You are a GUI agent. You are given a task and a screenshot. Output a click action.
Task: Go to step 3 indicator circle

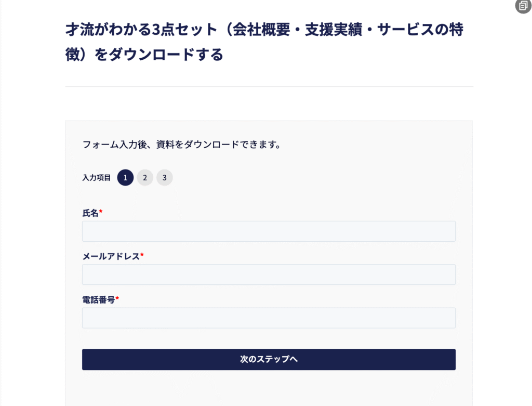click(164, 178)
